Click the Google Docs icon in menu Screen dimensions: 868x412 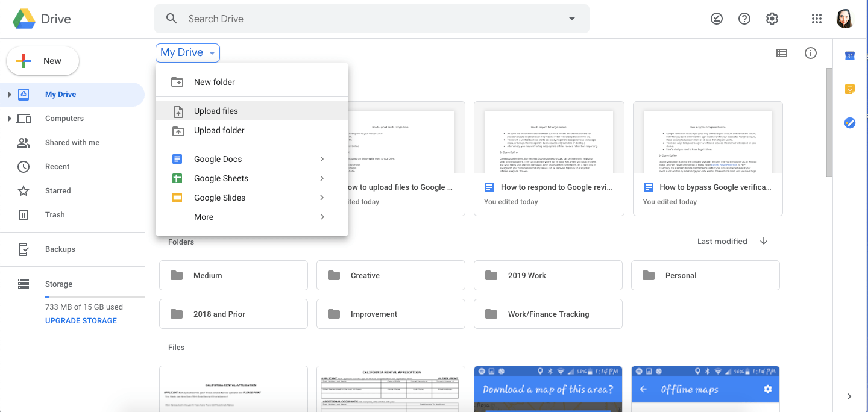[177, 159]
